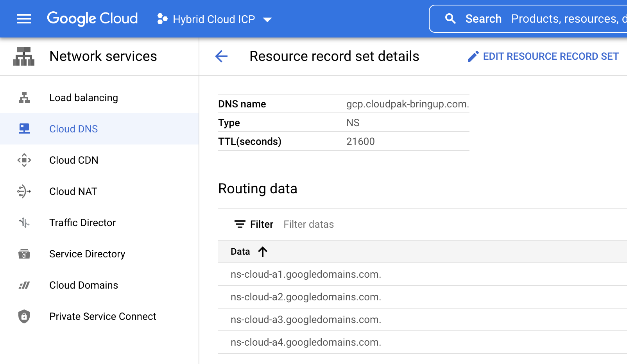Click the Cloud DNS icon
The width and height of the screenshot is (627, 364).
click(x=24, y=128)
